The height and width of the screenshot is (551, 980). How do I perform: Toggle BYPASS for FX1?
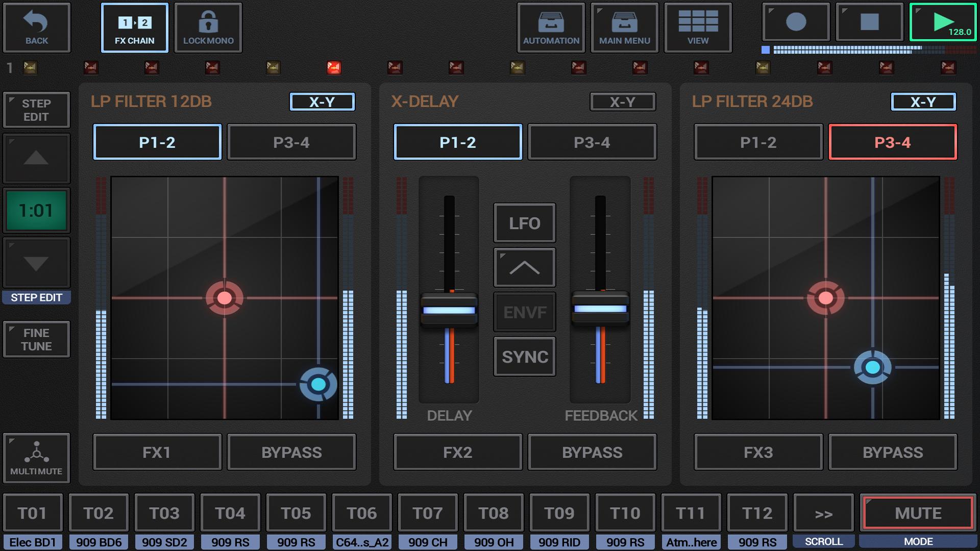click(x=291, y=453)
